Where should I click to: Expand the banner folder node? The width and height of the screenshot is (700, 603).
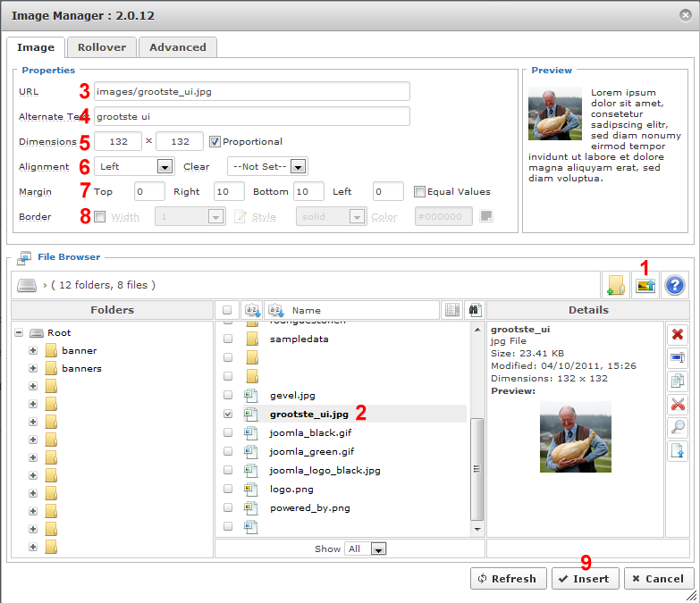click(x=32, y=350)
